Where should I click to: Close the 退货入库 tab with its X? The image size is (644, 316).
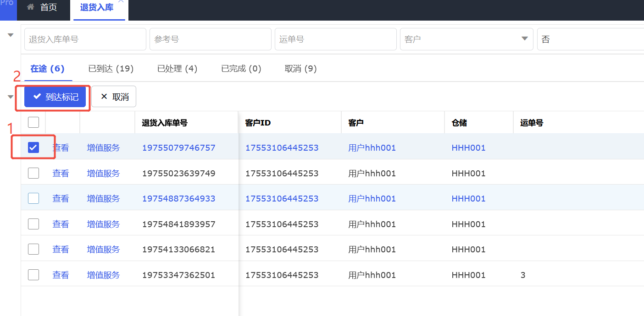coord(121,1)
